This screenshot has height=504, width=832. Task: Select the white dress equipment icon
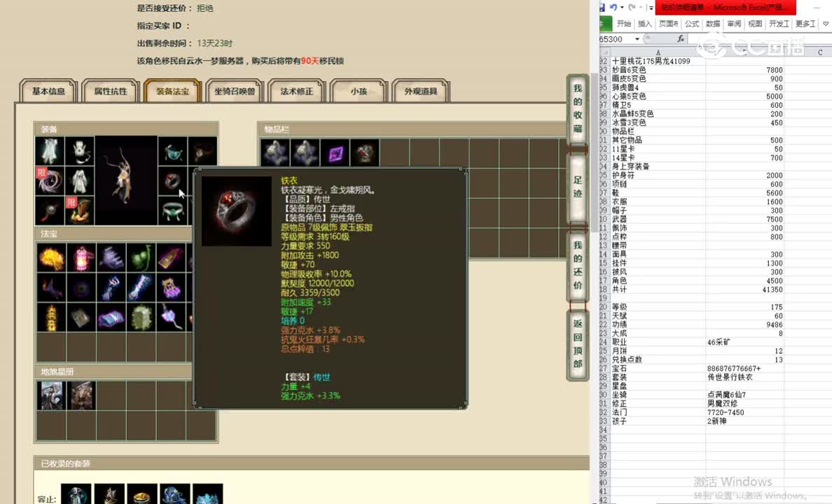click(x=80, y=181)
